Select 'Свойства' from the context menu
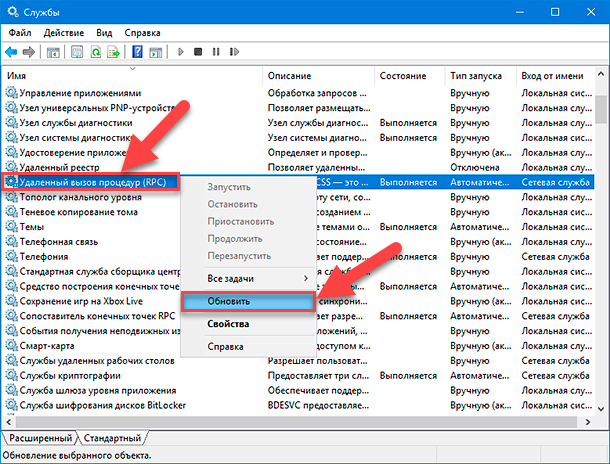The width and height of the screenshot is (610, 464). click(x=228, y=324)
